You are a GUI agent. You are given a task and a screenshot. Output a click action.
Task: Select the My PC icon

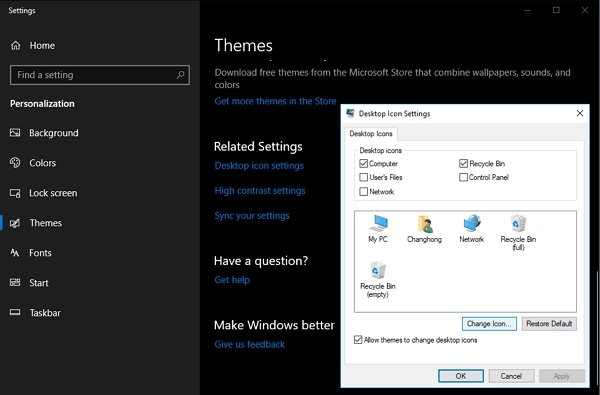pyautogui.click(x=378, y=229)
